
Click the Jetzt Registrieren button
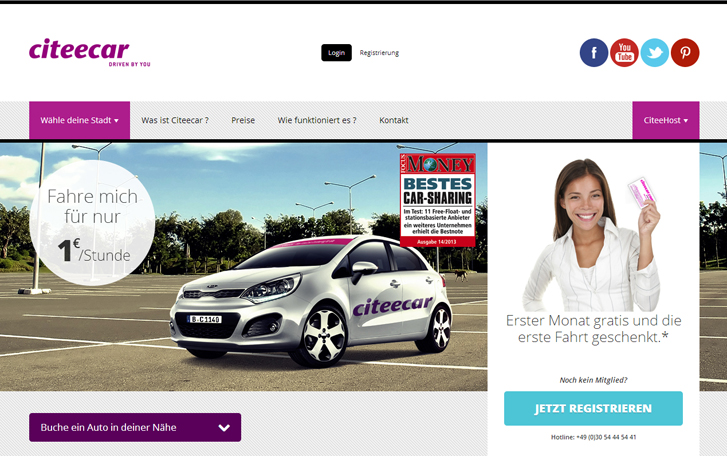[593, 408]
